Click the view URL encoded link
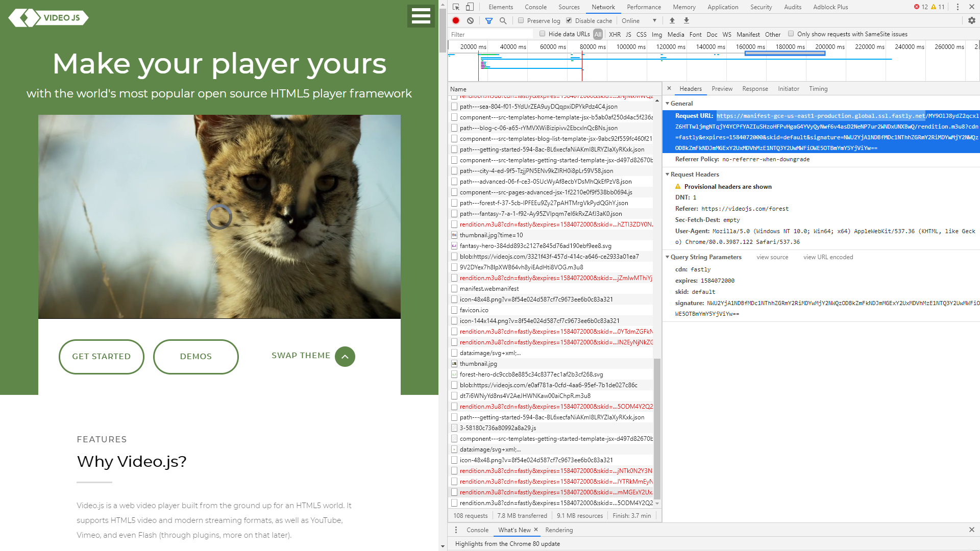 (x=828, y=257)
